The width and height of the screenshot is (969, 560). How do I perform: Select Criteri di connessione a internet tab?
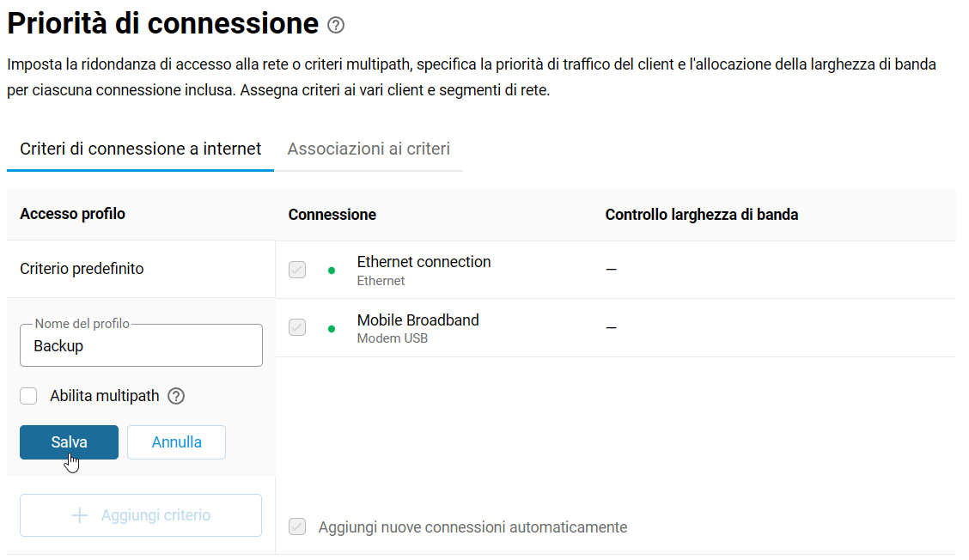pyautogui.click(x=140, y=149)
